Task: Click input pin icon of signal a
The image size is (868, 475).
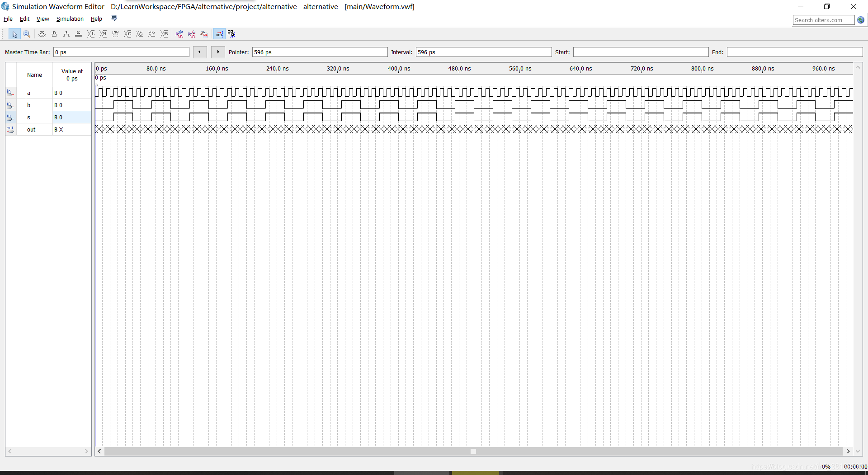Action: click(x=10, y=93)
